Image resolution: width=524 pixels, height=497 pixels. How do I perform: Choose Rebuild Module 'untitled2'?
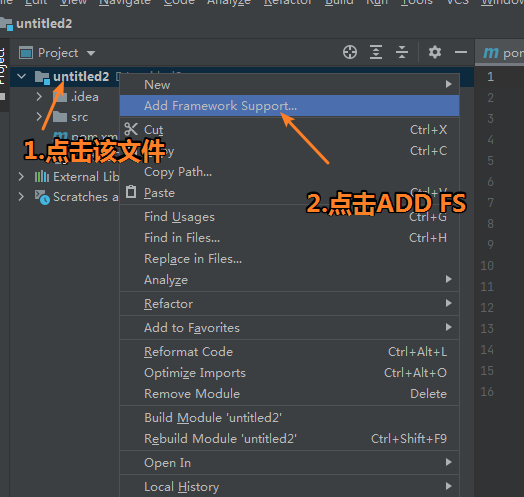point(289,439)
